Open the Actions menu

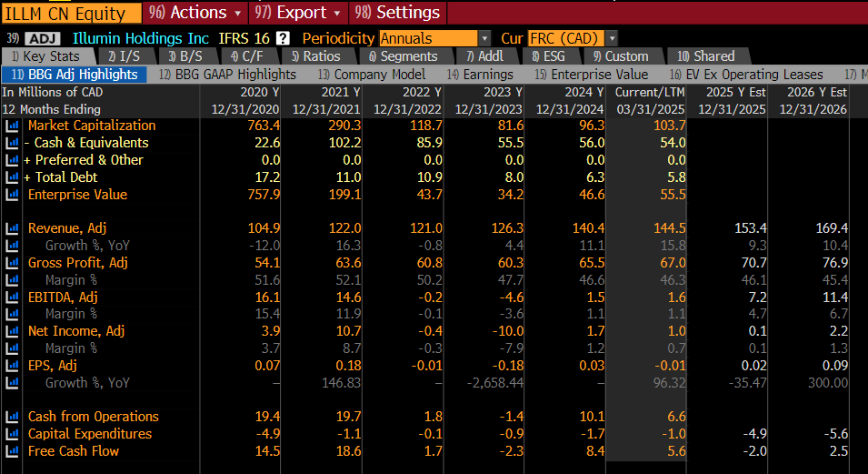tap(195, 12)
